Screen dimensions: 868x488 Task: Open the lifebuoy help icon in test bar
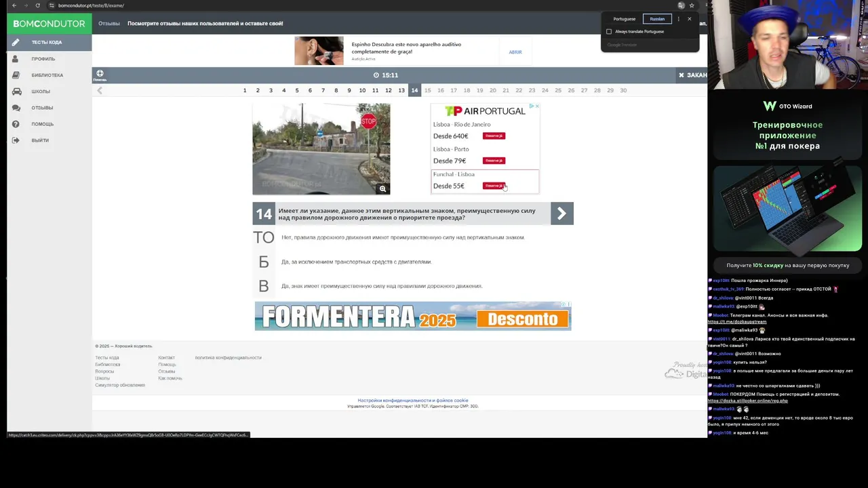coord(100,73)
